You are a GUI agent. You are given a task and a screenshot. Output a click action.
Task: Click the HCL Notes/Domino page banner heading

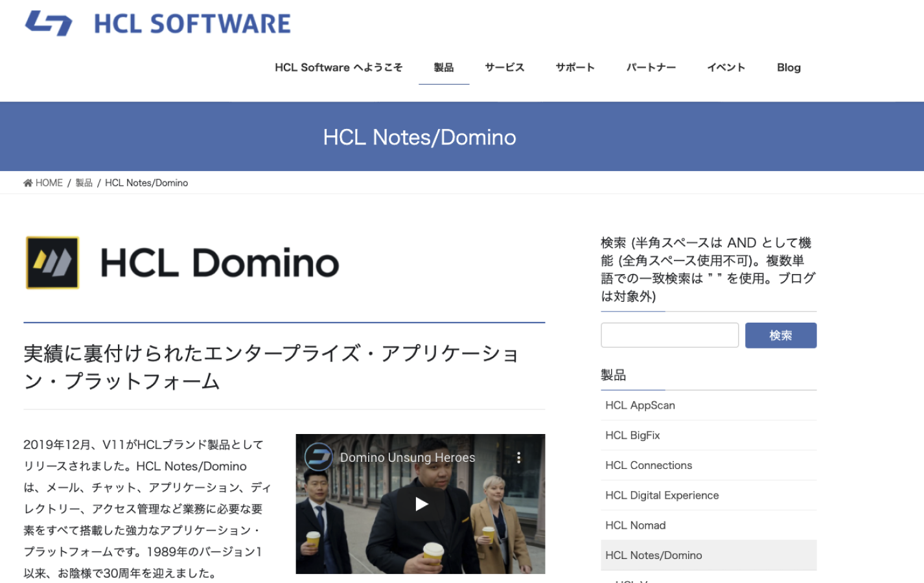coord(419,137)
